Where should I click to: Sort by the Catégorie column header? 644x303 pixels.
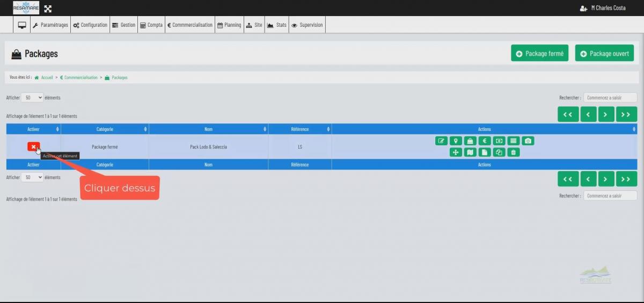tap(105, 129)
